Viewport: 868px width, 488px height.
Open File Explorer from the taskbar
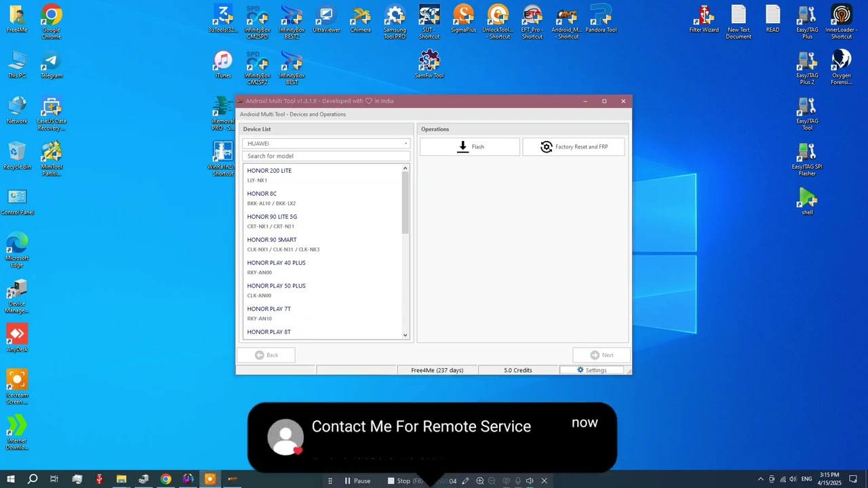121,480
